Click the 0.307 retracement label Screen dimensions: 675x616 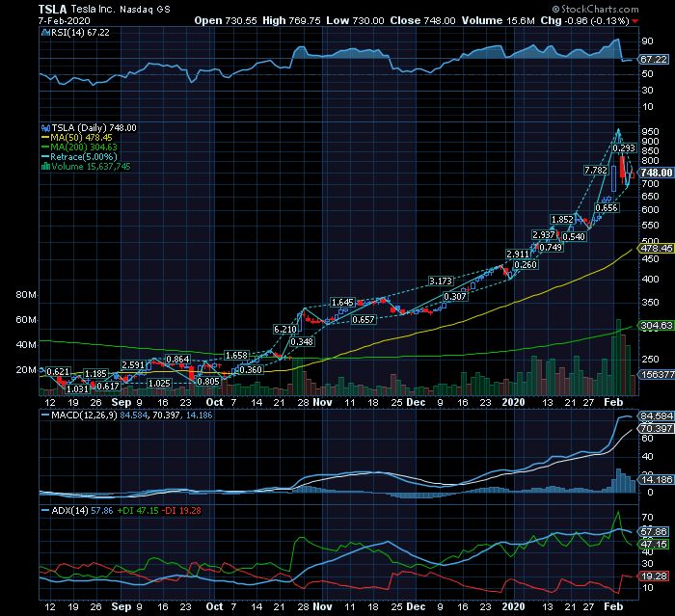point(455,297)
